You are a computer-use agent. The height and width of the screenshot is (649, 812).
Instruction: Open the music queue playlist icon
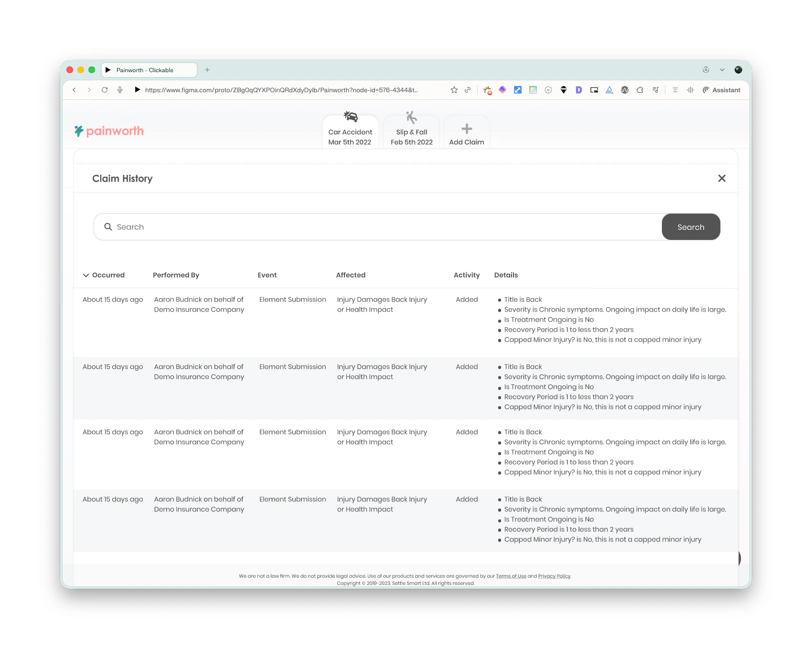coord(656,90)
